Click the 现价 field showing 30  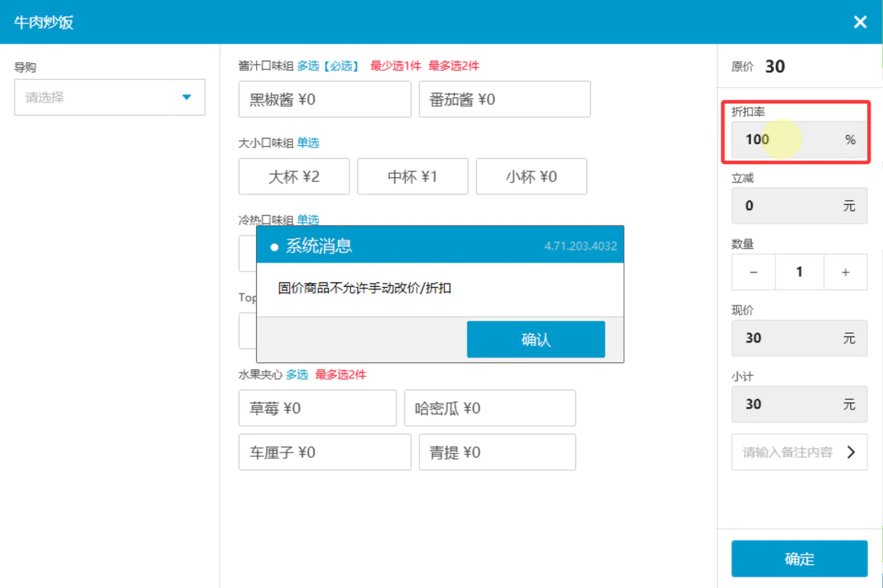pos(800,338)
